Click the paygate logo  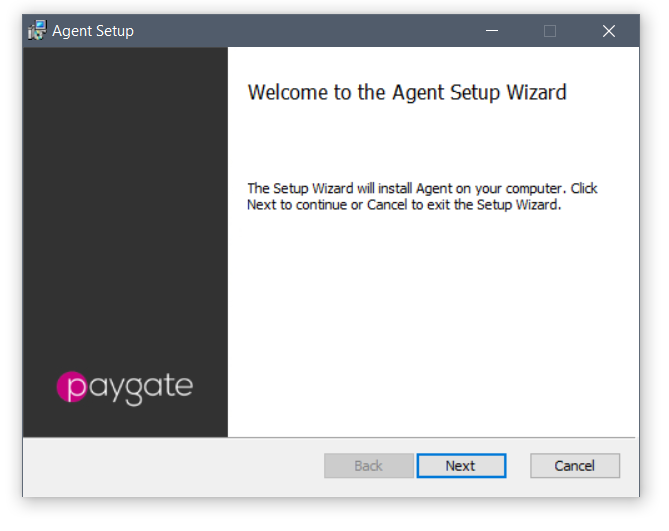tap(125, 388)
